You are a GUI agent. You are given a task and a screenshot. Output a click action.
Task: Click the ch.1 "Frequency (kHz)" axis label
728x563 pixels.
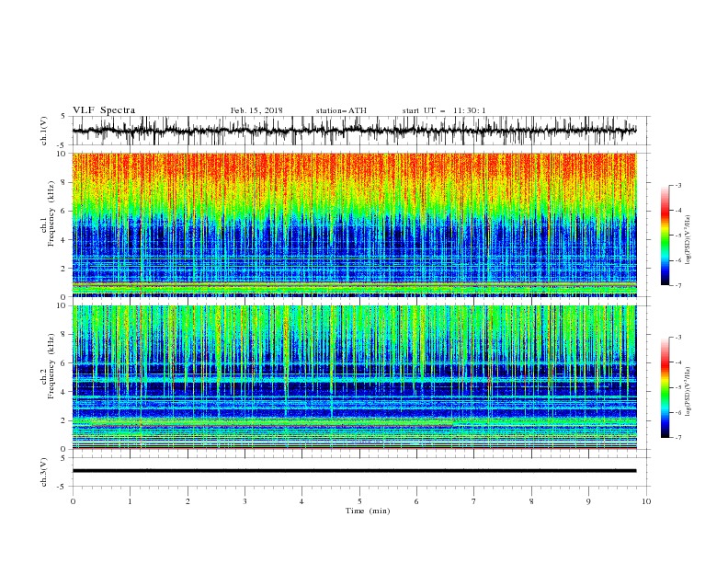(x=51, y=214)
